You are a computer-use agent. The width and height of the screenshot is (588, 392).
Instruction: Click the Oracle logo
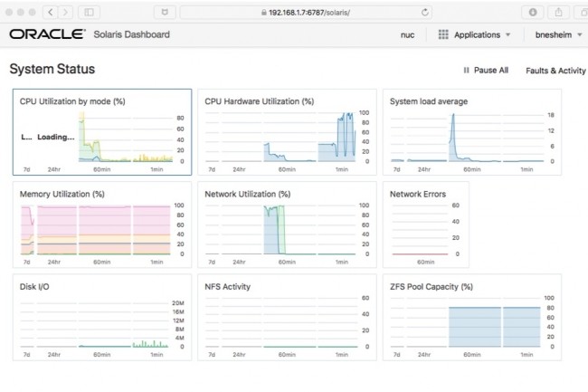tap(47, 34)
